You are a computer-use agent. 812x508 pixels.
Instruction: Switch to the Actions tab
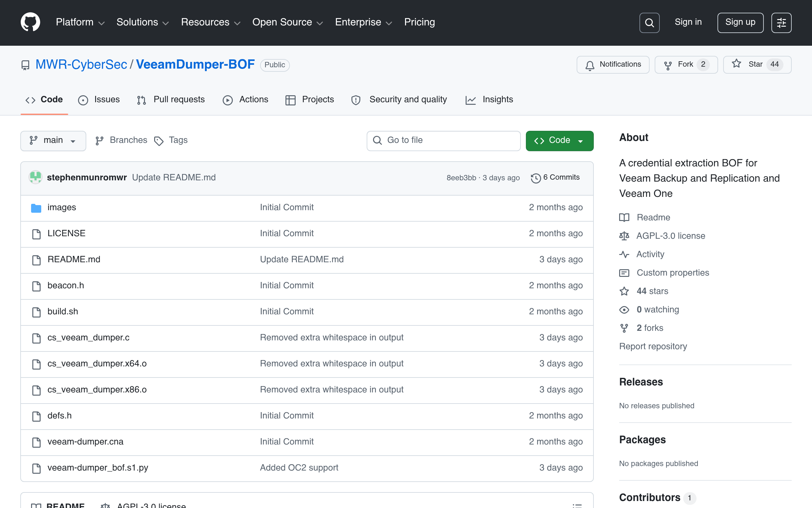click(246, 100)
